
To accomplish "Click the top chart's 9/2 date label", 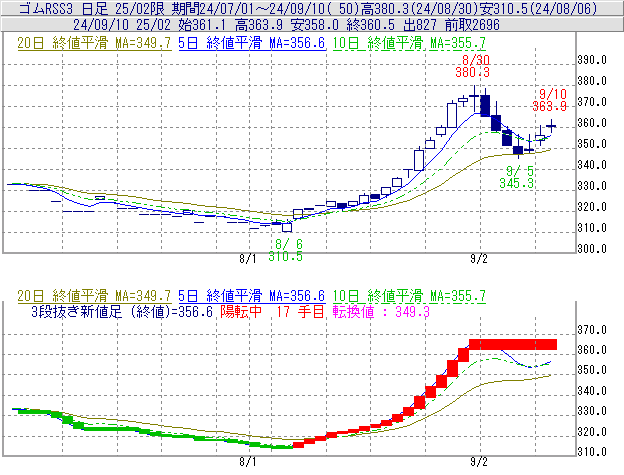I will point(479,259).
